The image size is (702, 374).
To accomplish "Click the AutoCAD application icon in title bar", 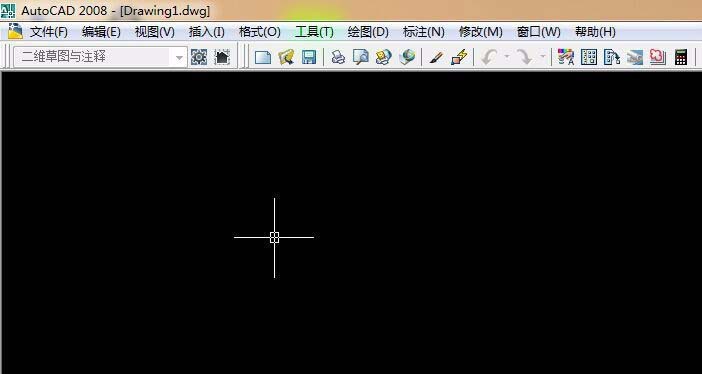I will tap(8, 10).
